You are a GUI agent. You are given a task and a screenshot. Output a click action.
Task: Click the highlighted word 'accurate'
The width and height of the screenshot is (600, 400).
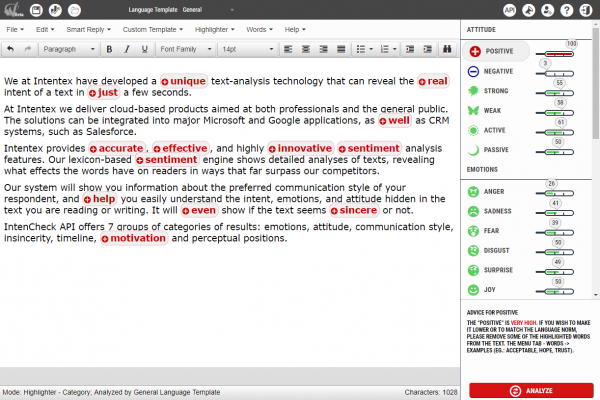click(x=117, y=148)
